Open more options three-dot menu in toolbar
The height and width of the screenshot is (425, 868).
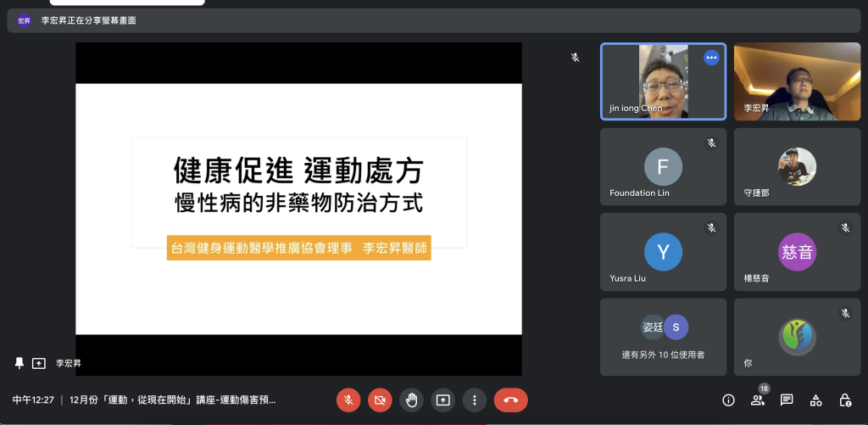click(x=474, y=400)
